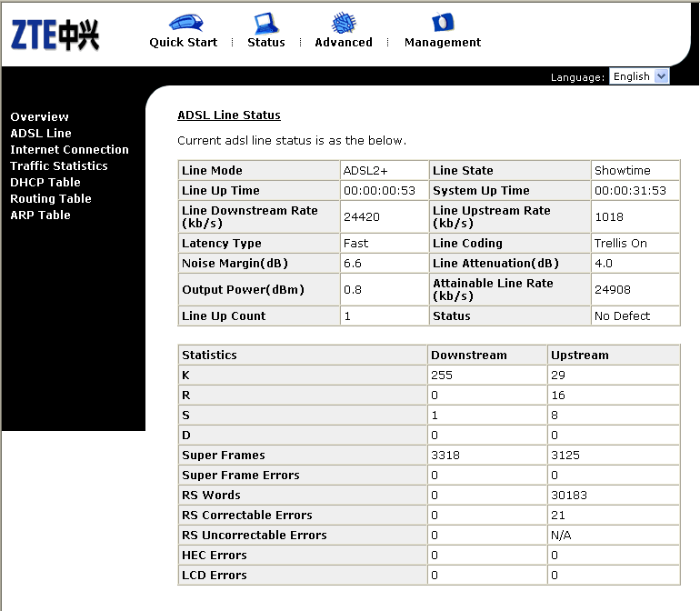Screen dimensions: 700x611
Task: Click Super Frames downstream value 3318
Action: tap(445, 456)
